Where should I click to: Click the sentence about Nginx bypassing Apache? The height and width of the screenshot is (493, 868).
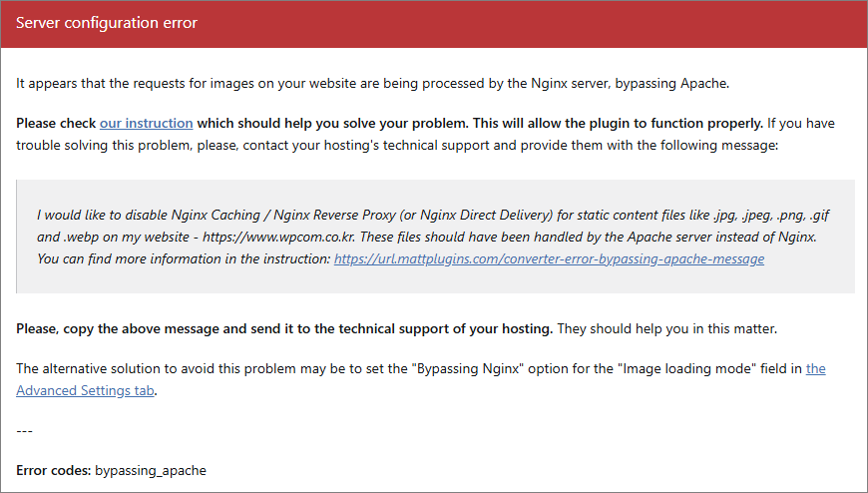[x=372, y=83]
